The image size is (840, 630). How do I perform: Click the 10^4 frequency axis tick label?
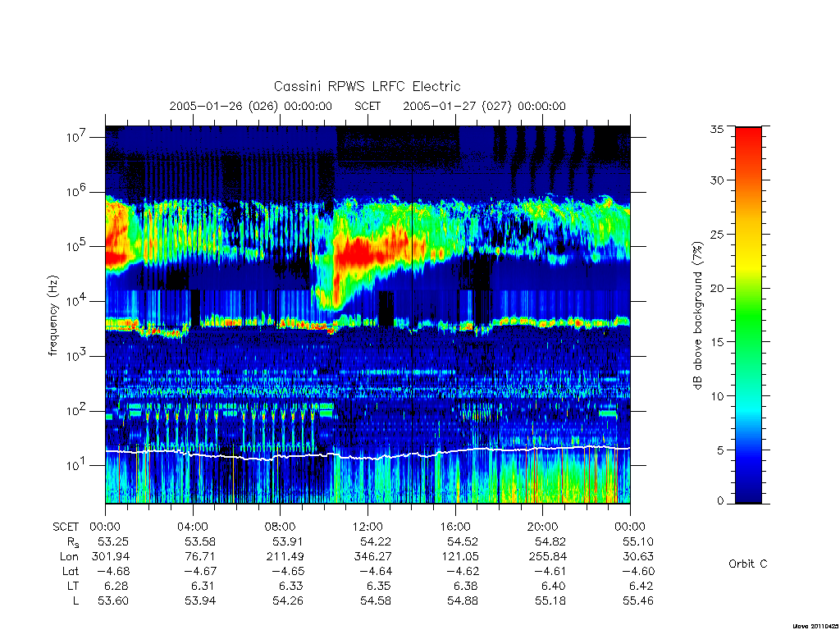[76, 301]
